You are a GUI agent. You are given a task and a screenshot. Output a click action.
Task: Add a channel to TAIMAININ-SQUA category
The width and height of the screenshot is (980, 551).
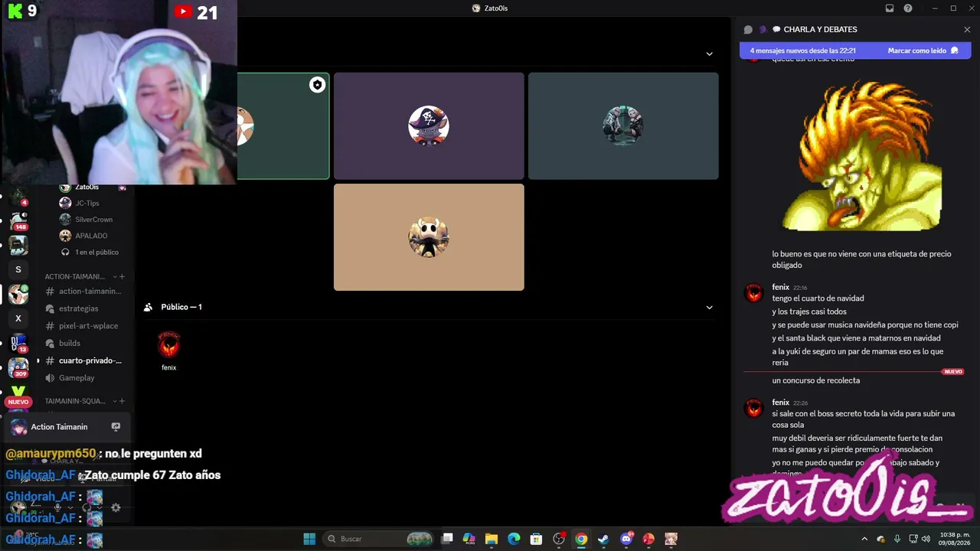(122, 401)
